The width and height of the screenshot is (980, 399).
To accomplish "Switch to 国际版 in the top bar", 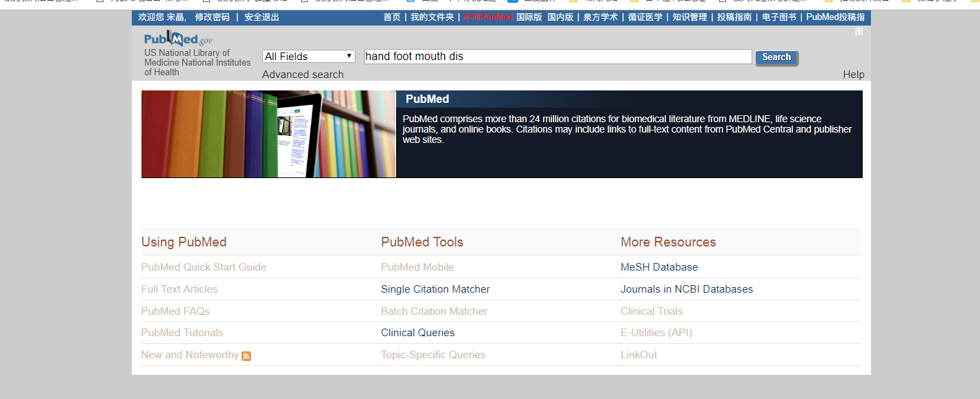I will click(x=529, y=17).
